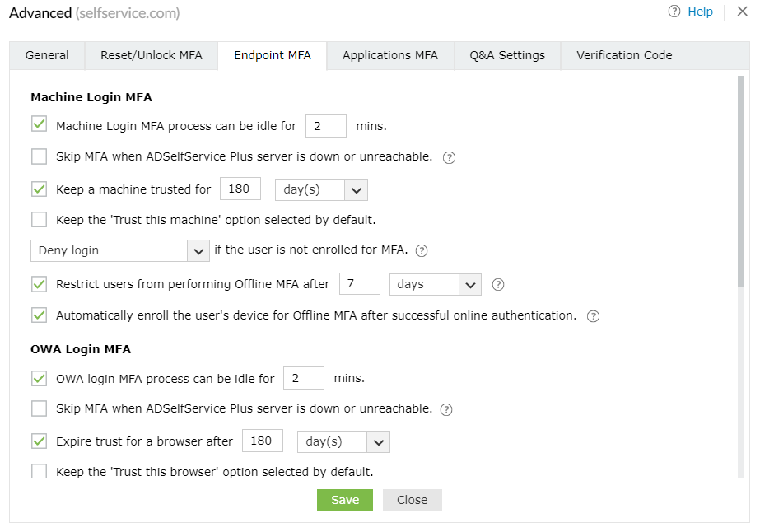Uncheck 'Keep a machine trusted for' option
Screen dimensions: 760x532
click(x=39, y=189)
